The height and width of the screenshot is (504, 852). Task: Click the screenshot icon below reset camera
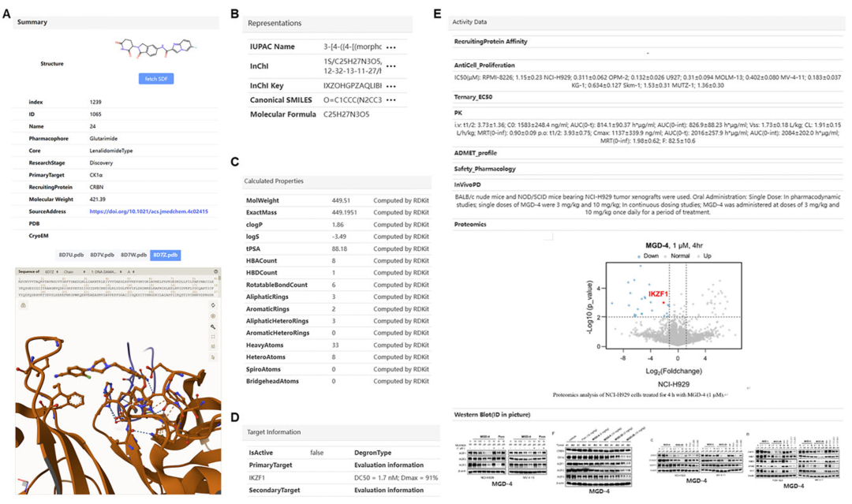[x=213, y=316]
